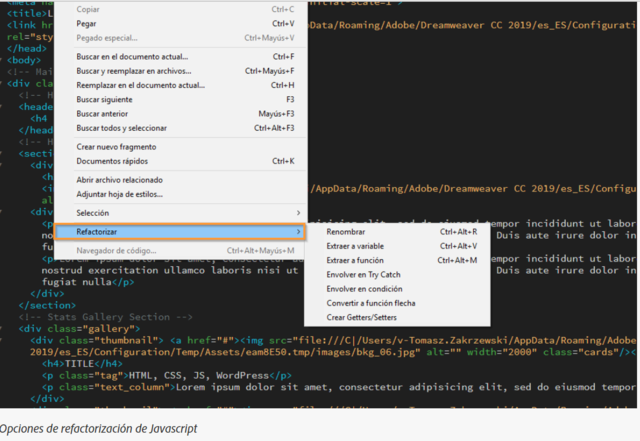Choose Buscar anterior
Viewport: 640px width, 441px height.
pyautogui.click(x=181, y=114)
